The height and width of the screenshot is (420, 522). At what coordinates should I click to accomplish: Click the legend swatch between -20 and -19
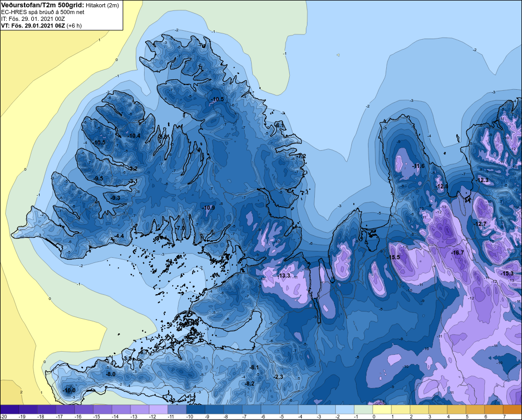tap(9, 410)
